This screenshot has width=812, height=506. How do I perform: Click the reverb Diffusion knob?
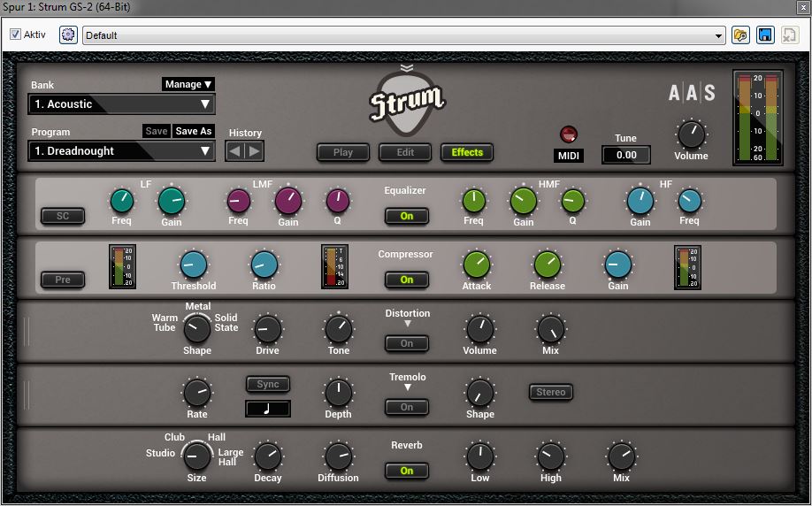[339, 456]
